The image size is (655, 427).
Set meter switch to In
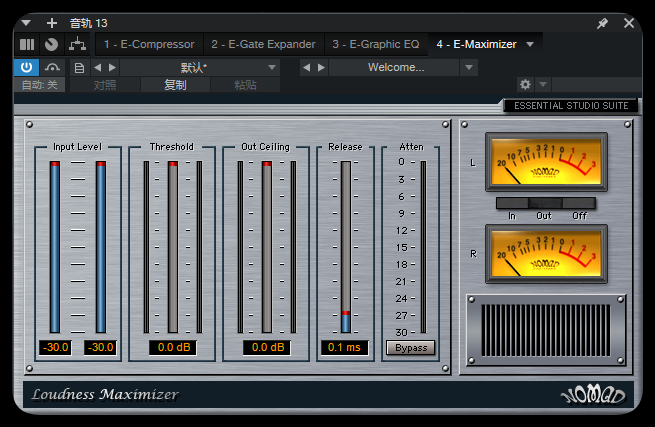point(512,203)
